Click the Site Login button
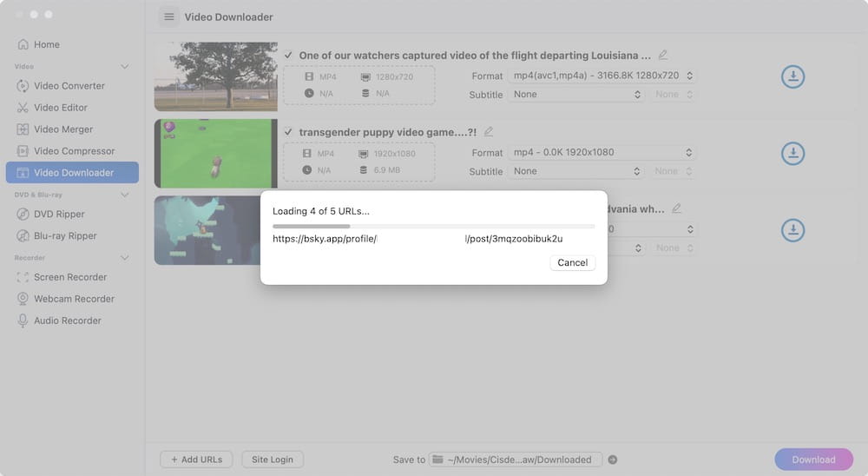Image resolution: width=868 pixels, height=476 pixels. click(273, 459)
